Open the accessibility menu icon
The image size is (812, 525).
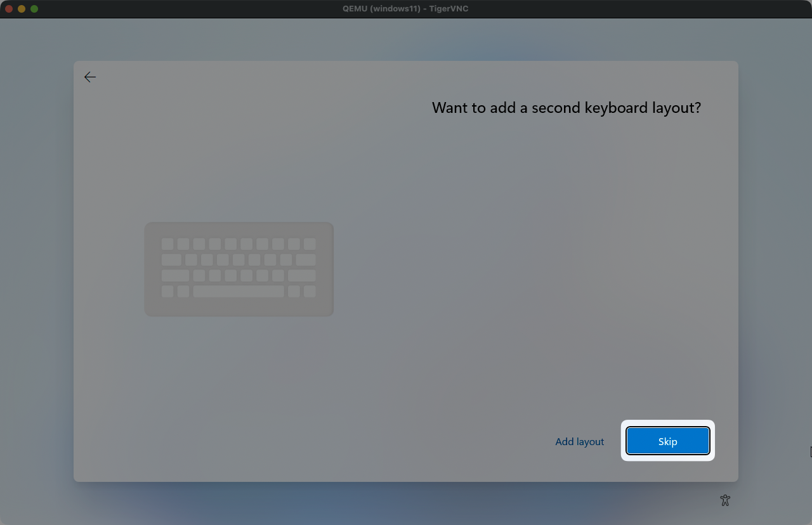pyautogui.click(x=725, y=500)
